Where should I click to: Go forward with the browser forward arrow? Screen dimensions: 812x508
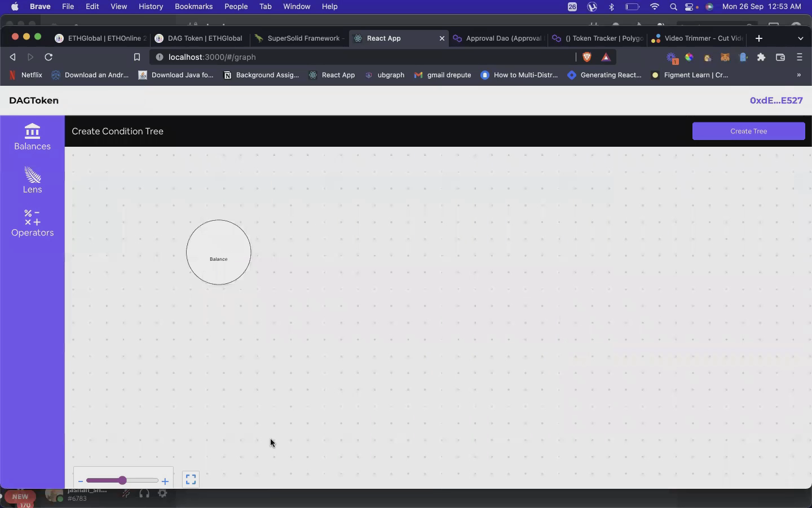click(30, 57)
